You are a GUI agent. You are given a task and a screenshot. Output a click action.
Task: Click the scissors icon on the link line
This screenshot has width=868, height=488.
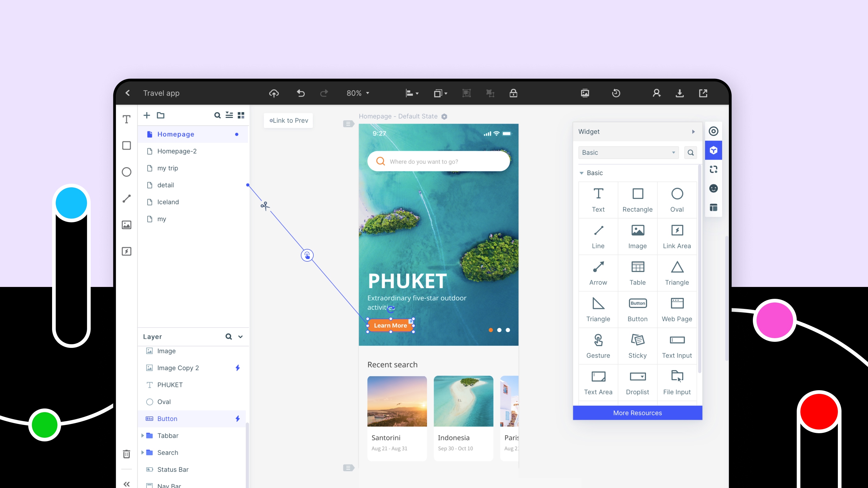point(265,206)
